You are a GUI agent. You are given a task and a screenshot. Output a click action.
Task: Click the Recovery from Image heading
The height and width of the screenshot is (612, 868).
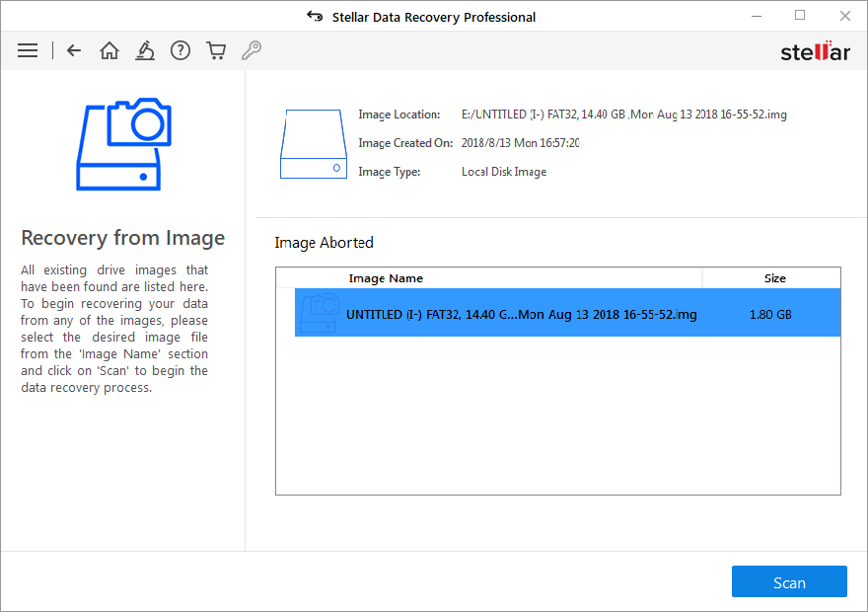click(123, 238)
